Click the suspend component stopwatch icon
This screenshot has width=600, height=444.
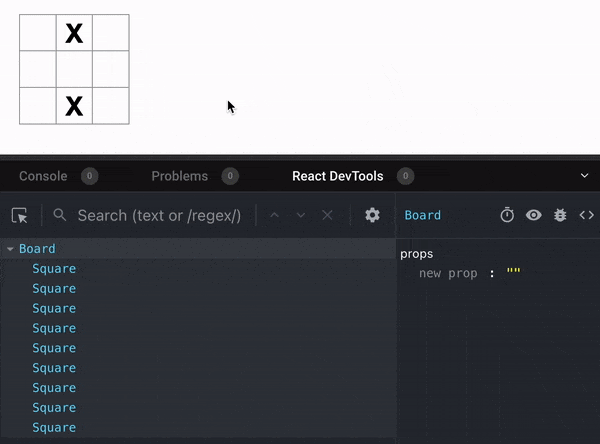(507, 215)
